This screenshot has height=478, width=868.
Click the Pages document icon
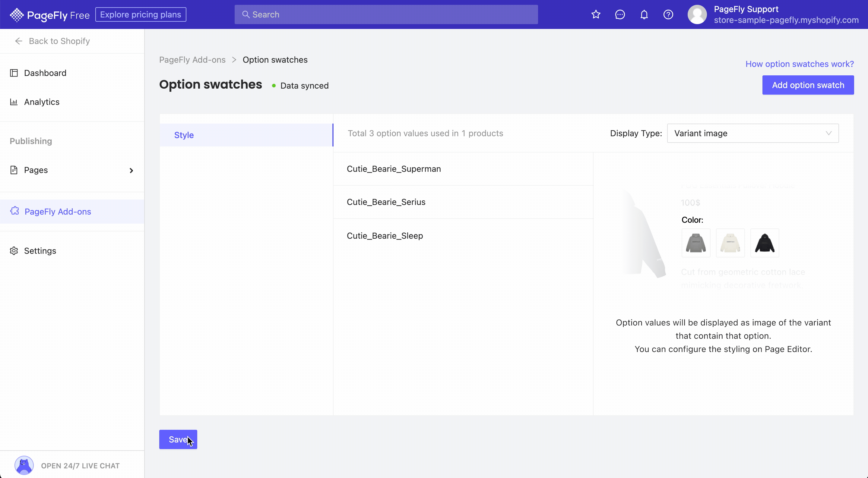coord(14,170)
